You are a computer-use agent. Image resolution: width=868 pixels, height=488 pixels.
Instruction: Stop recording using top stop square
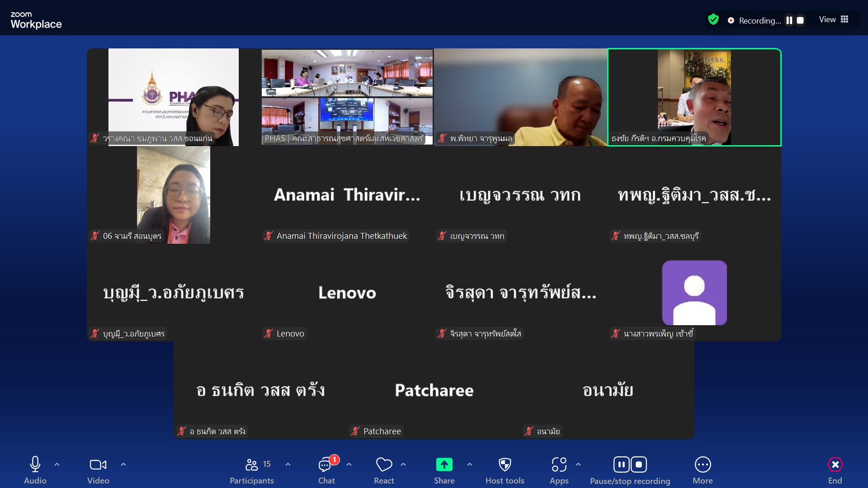(800, 20)
